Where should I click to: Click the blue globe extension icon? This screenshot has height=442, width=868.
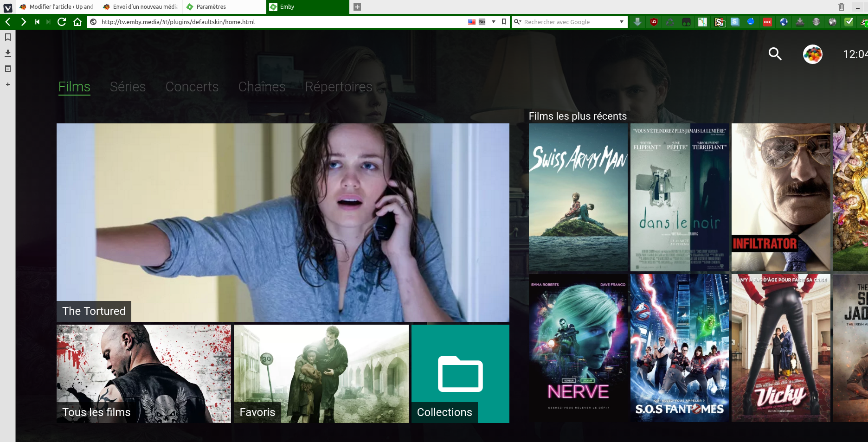click(784, 22)
